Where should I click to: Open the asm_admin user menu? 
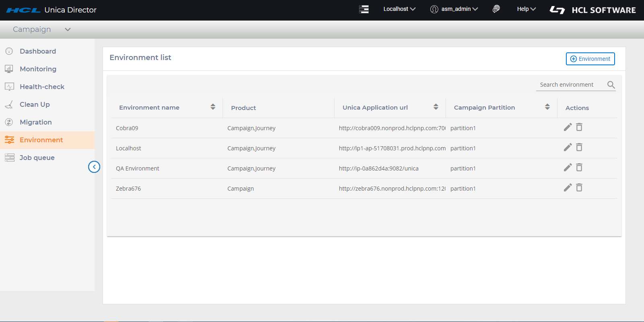tap(454, 9)
